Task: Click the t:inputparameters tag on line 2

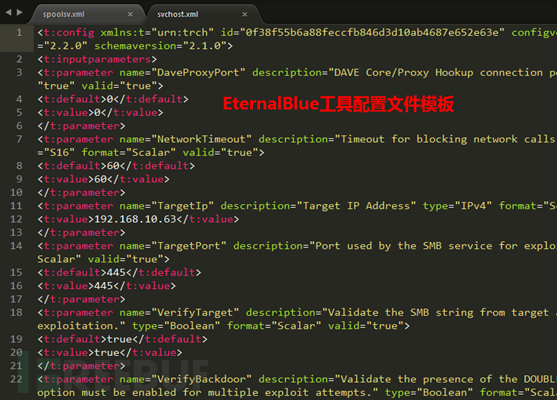Action: (97, 59)
